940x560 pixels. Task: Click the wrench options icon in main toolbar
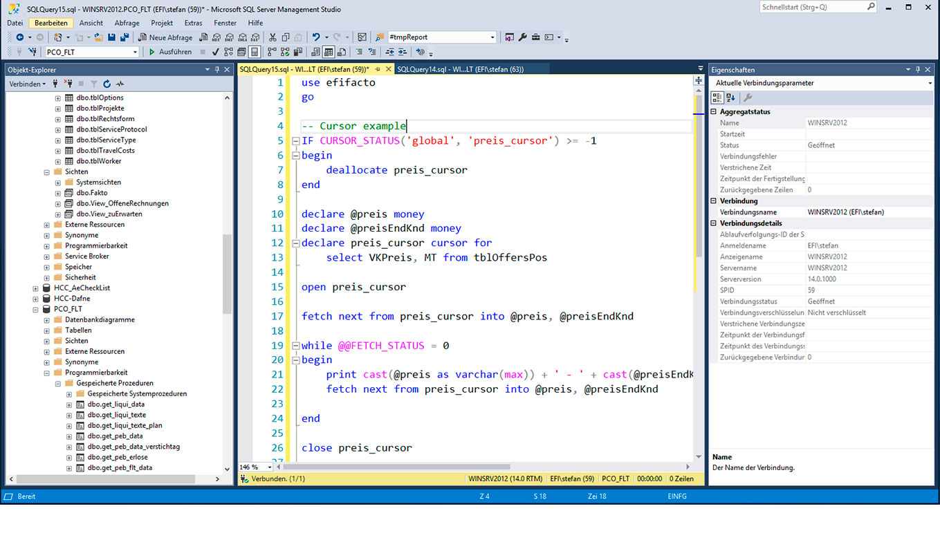(523, 37)
